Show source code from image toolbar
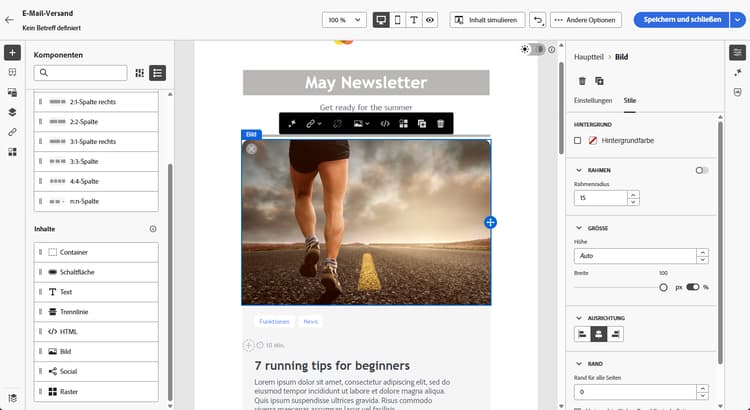 coord(385,123)
